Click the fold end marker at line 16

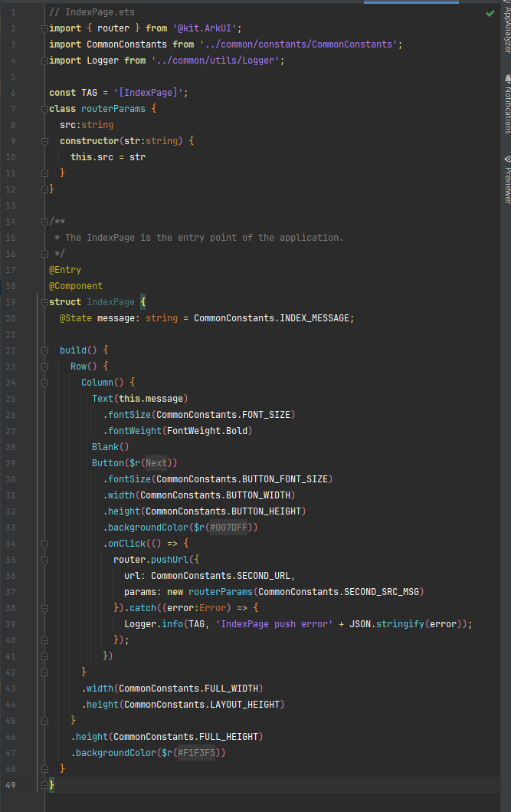coord(45,254)
